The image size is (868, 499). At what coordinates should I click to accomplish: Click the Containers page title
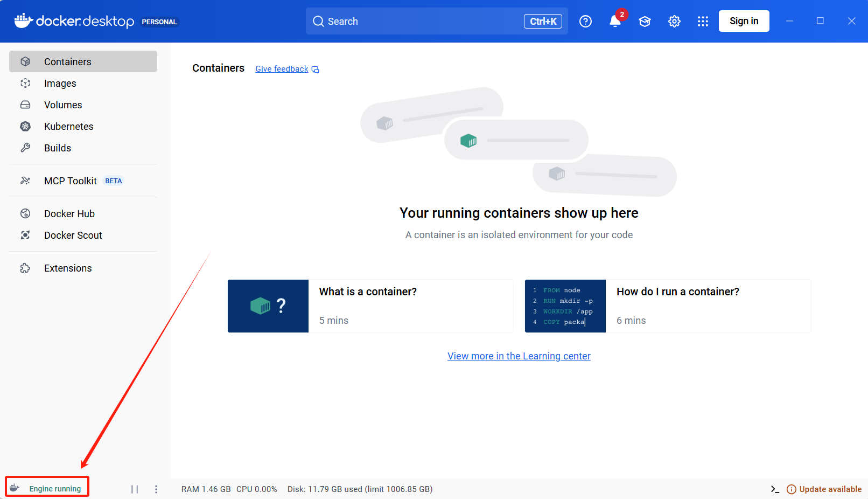(x=218, y=68)
